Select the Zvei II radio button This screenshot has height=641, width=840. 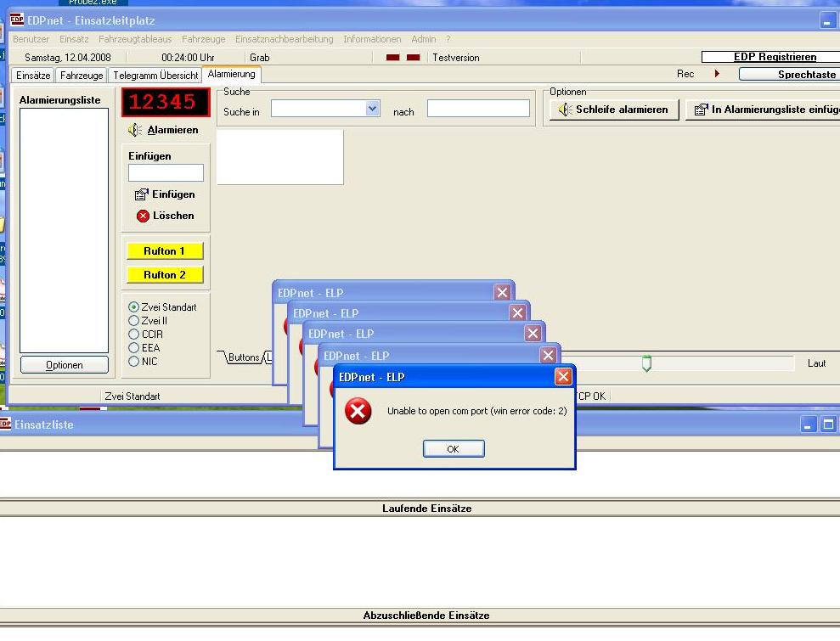click(x=133, y=321)
